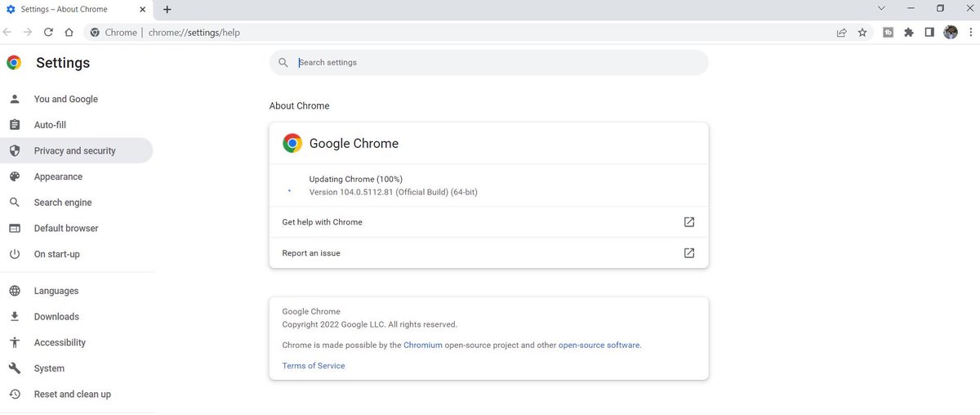
Task: Open the tab search chevron in title bar
Action: pyautogui.click(x=881, y=8)
